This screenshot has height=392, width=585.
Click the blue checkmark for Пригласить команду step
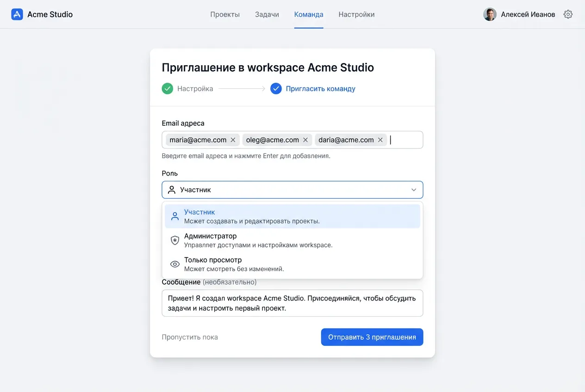pyautogui.click(x=276, y=89)
